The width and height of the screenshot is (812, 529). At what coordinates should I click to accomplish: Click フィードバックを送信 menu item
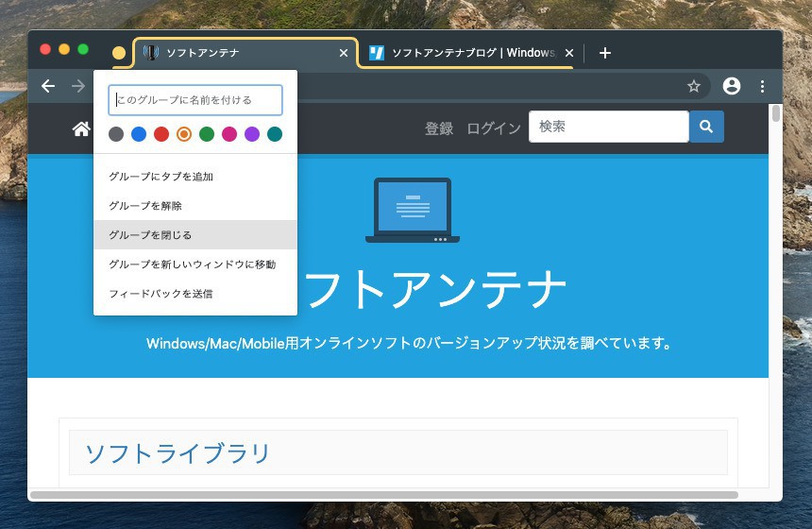click(195, 294)
